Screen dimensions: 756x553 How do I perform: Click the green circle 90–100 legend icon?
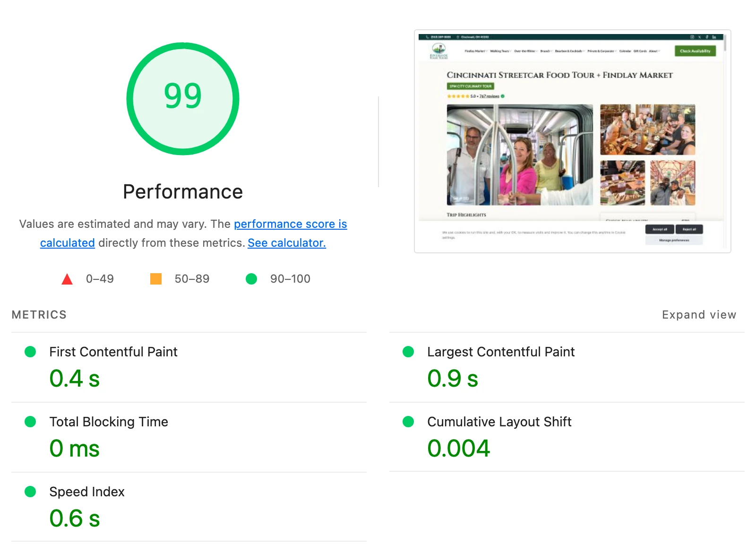point(251,279)
